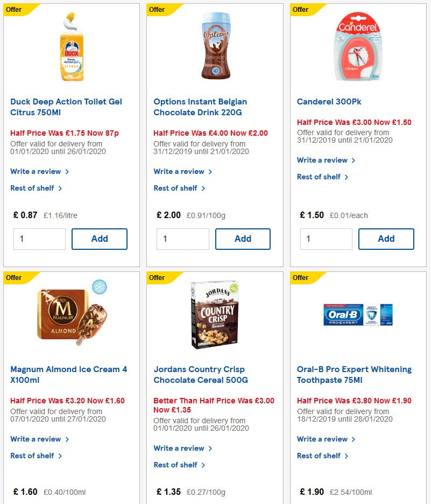Click the quantity field for Options drink
431x504 pixels.
(183, 239)
